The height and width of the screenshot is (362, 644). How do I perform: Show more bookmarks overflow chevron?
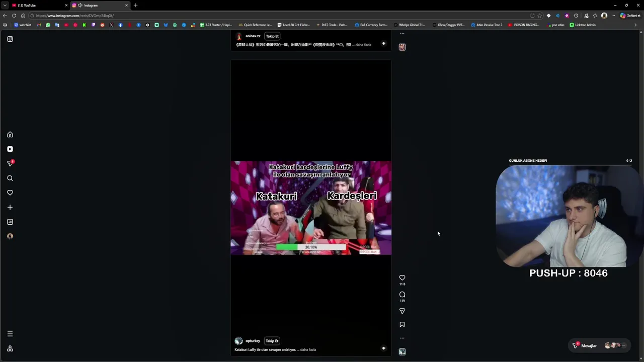(x=635, y=25)
